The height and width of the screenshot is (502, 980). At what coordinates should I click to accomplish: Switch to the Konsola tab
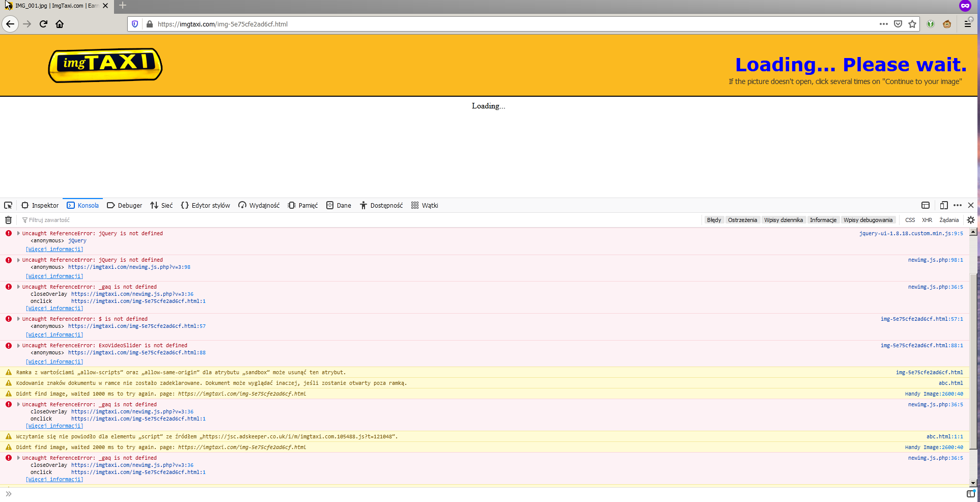coord(83,205)
